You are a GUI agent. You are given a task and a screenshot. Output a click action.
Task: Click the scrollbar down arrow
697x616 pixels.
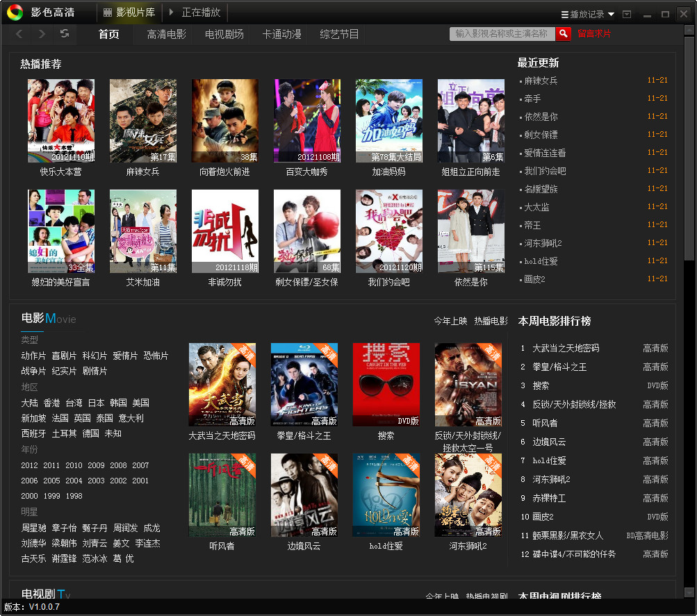(x=689, y=592)
